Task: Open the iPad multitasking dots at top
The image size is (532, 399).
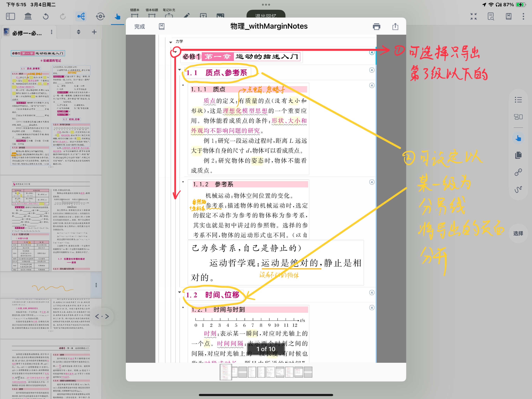Action: point(266,4)
